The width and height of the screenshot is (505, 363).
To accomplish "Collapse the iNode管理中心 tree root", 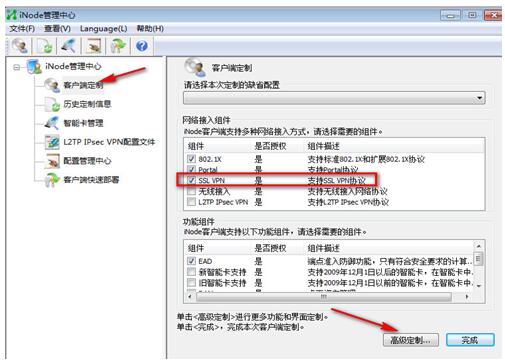I will tap(16, 67).
